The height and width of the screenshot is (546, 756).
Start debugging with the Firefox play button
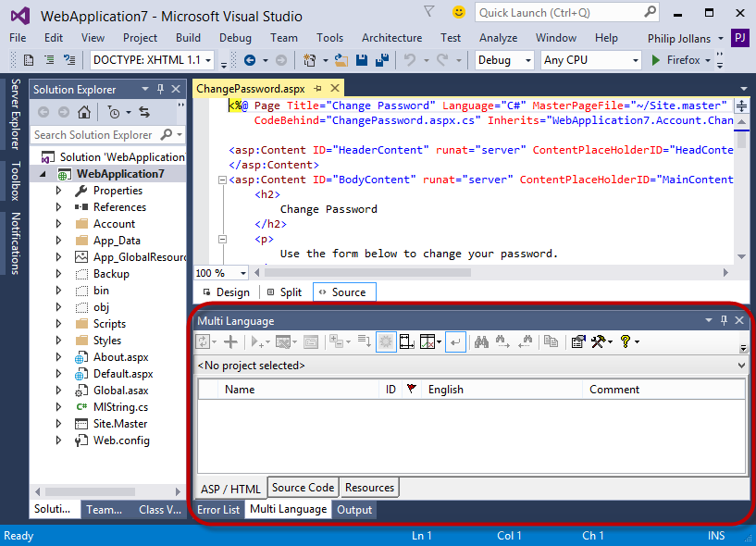click(x=656, y=60)
